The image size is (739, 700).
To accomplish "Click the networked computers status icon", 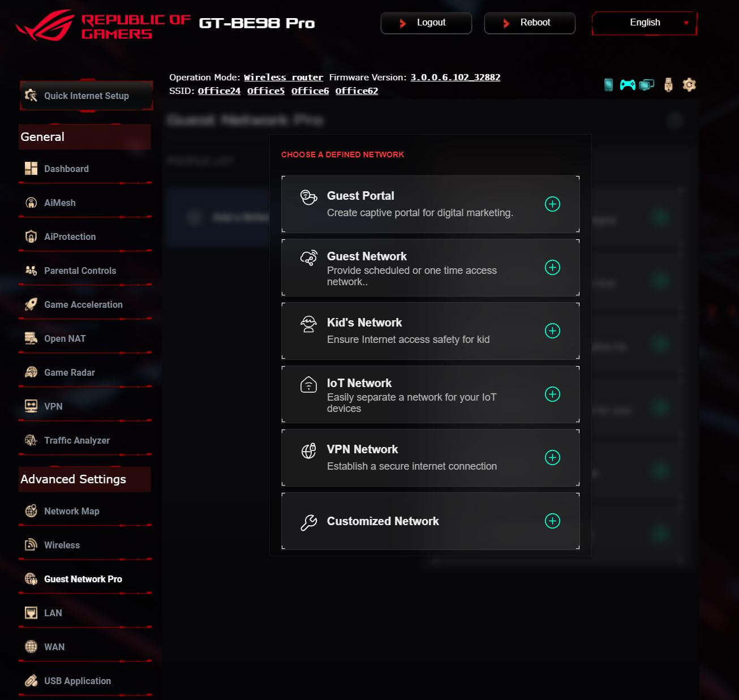I will point(647,85).
